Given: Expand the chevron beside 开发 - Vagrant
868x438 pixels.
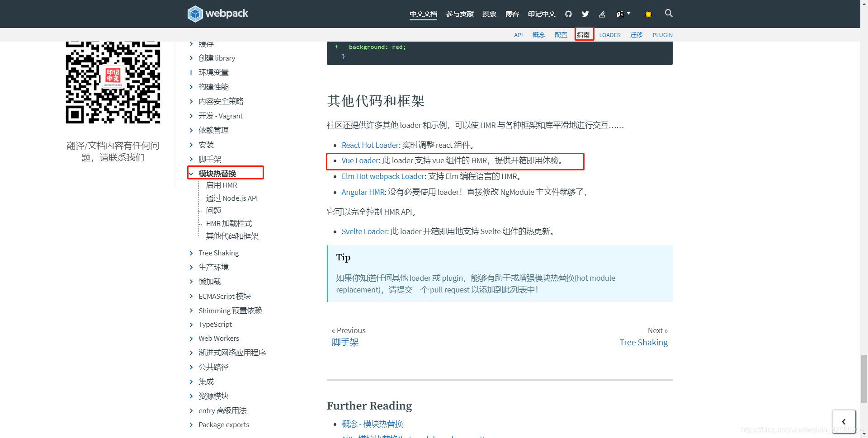Looking at the screenshot, I should click(x=191, y=116).
